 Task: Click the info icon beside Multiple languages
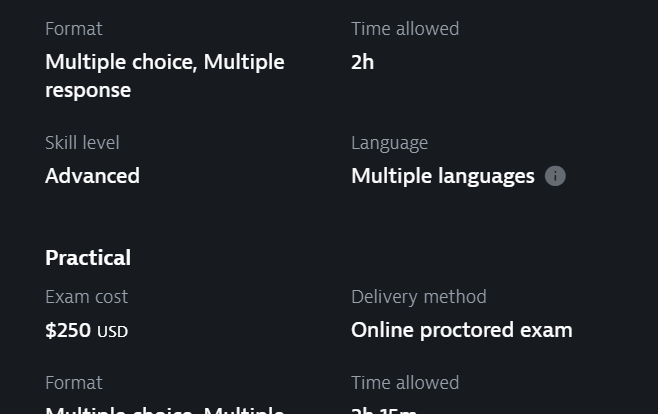(x=555, y=176)
